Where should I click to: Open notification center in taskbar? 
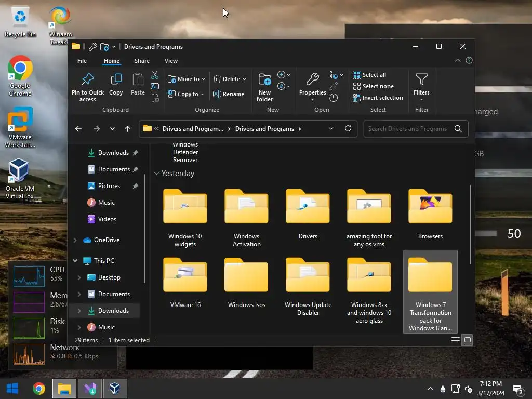pyautogui.click(x=518, y=390)
